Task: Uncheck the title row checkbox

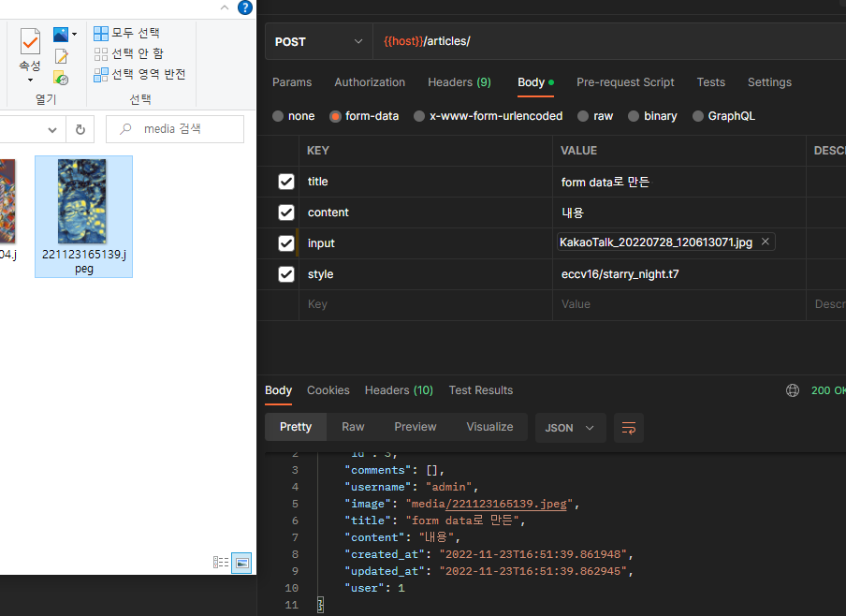Action: (x=286, y=182)
